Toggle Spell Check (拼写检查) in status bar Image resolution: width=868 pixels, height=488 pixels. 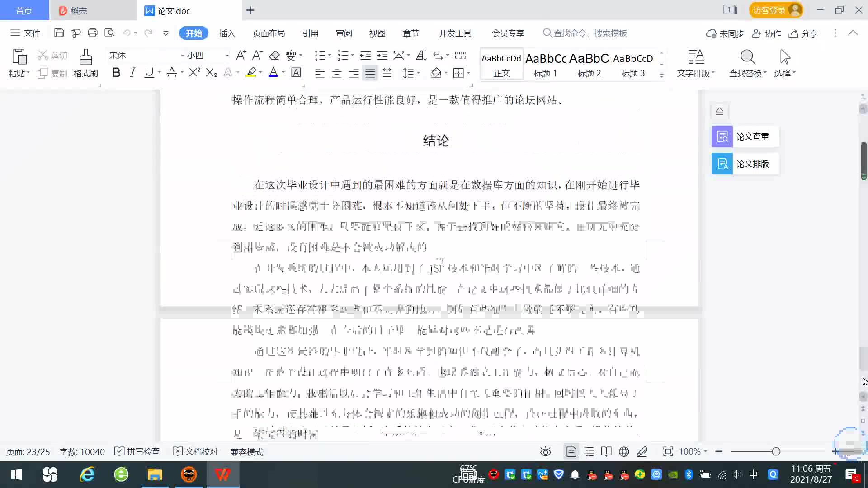click(x=137, y=452)
